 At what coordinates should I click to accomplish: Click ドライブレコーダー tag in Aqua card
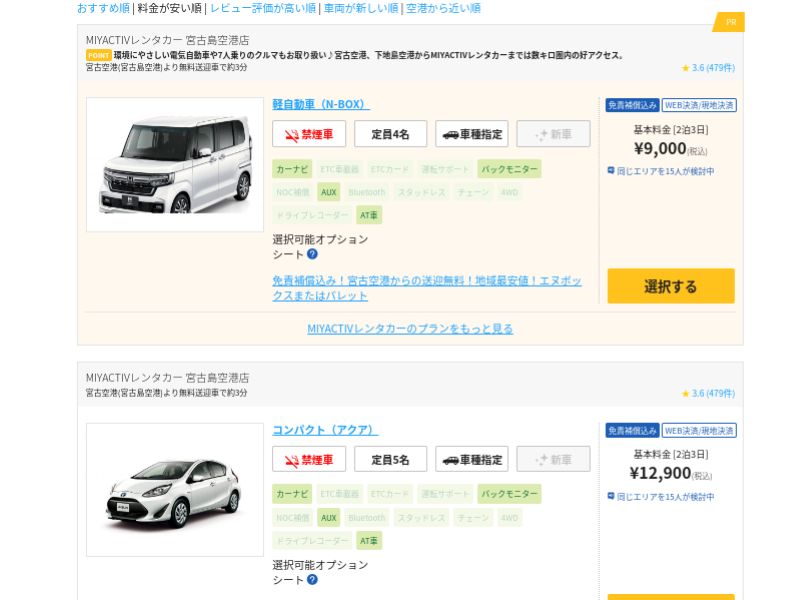coord(312,541)
